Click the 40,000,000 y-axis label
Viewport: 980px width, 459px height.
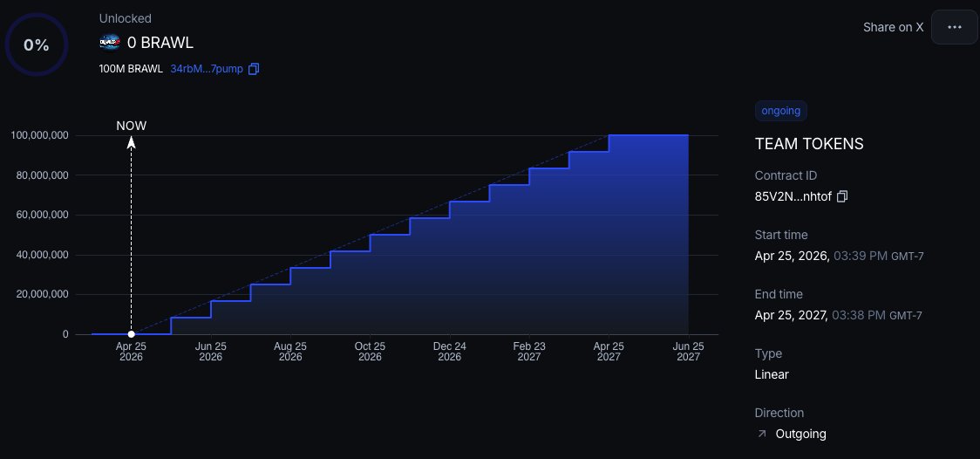[x=43, y=255]
